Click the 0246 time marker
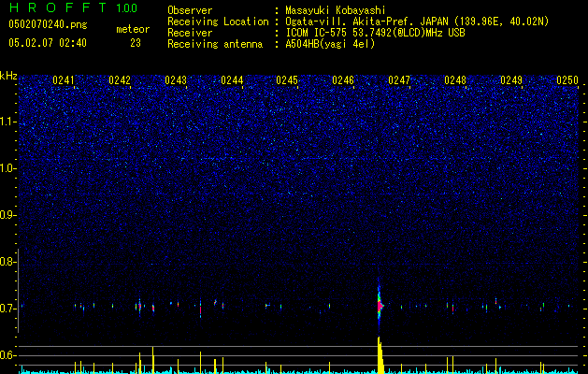The image size is (588, 374). click(x=343, y=80)
